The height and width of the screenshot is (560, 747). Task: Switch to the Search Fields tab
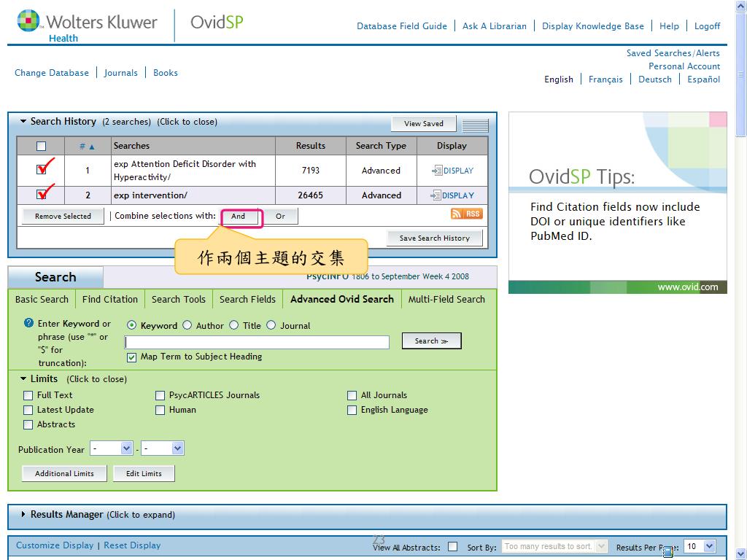248,299
